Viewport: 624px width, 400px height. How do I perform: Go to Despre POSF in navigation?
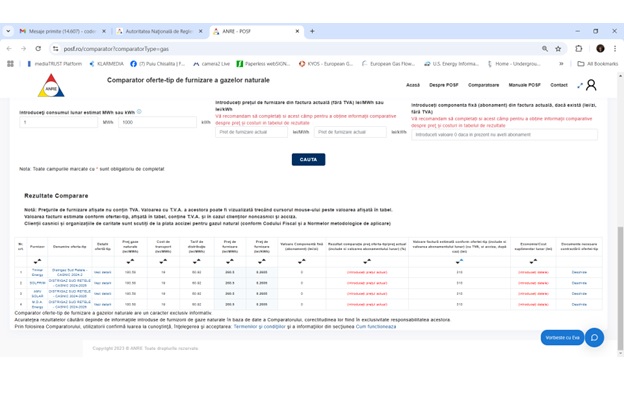click(443, 85)
